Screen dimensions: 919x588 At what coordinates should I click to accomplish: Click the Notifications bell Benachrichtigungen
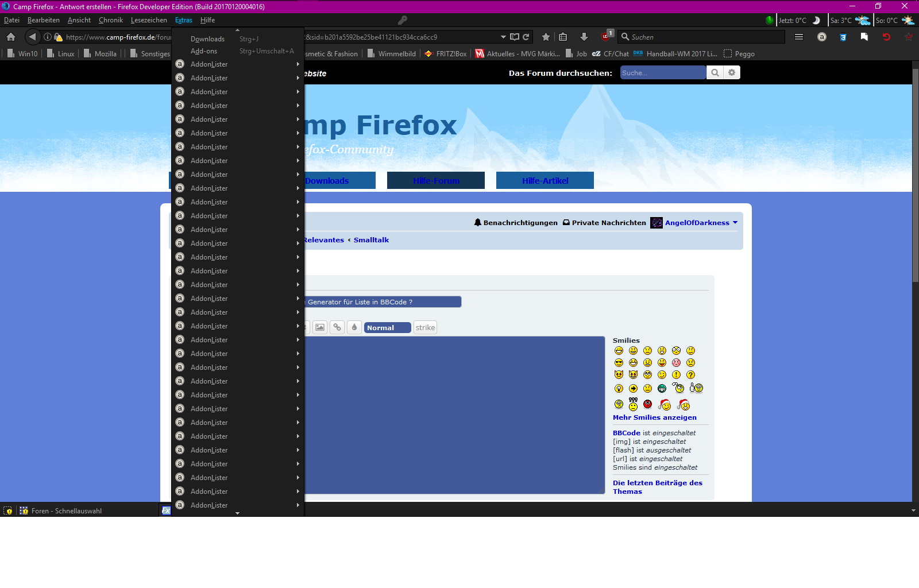point(516,223)
